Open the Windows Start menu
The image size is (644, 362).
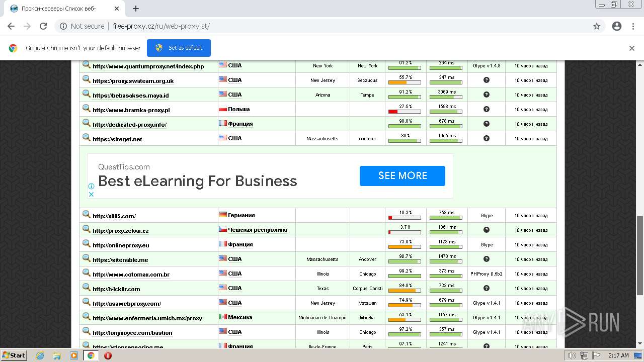(14, 355)
